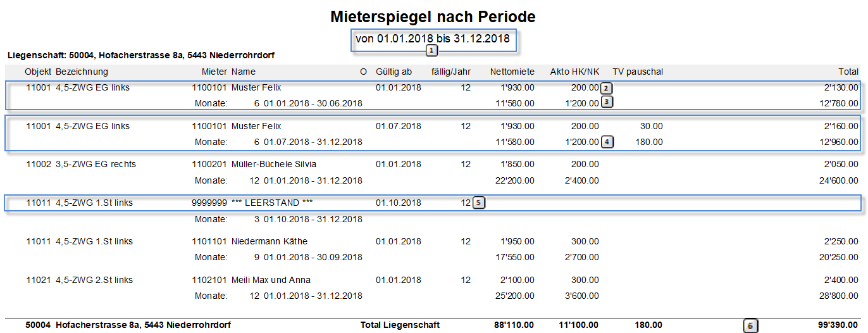Click the TV pauschal value '30.00'

coord(651,126)
